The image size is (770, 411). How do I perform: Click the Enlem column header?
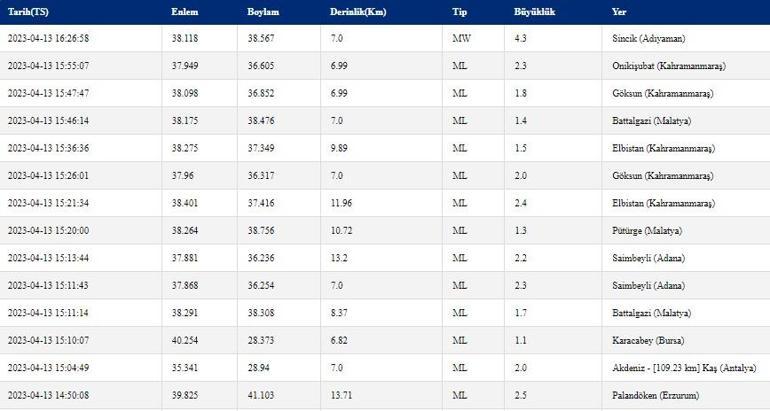(x=185, y=12)
